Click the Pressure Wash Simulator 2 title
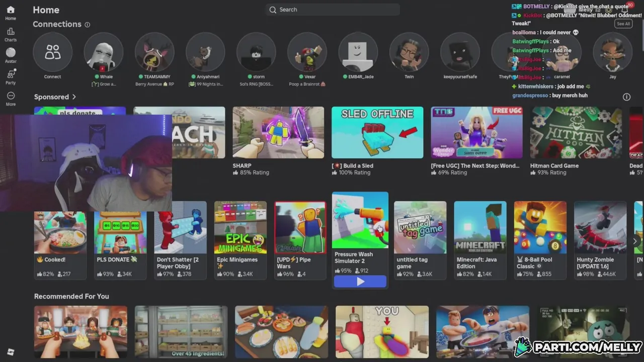Viewport: 644px width, 362px height. click(354, 257)
